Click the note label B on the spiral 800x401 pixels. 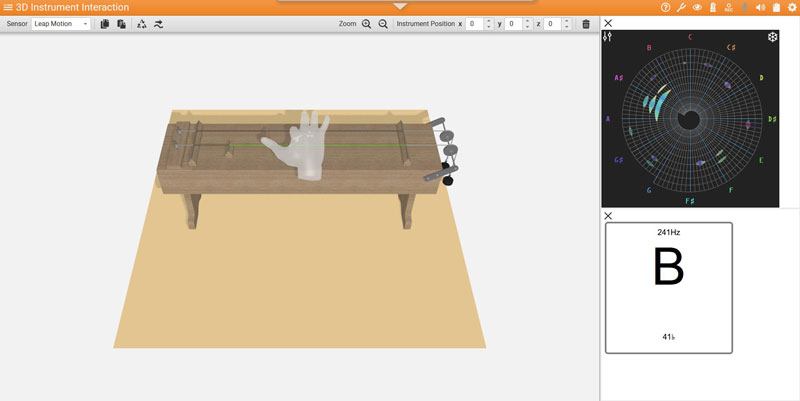649,48
